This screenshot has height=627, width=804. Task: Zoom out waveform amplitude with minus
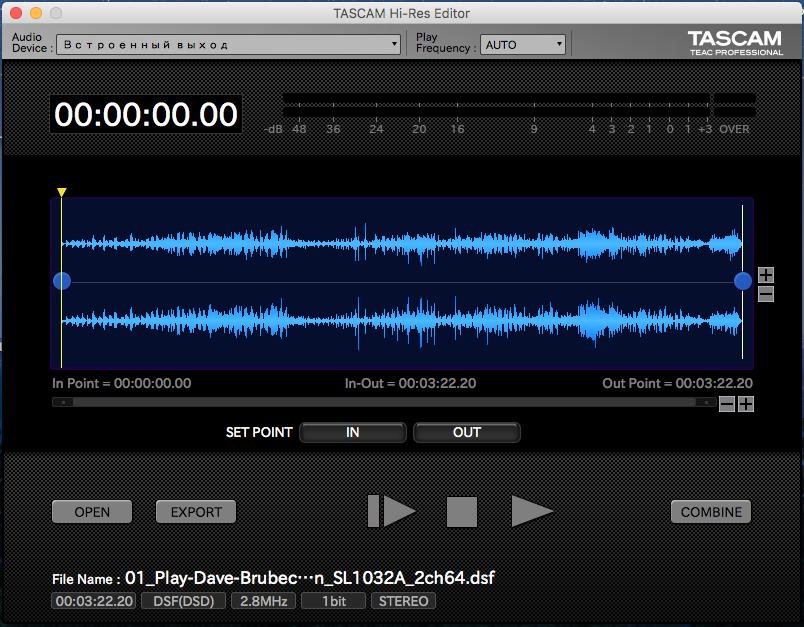[x=766, y=294]
